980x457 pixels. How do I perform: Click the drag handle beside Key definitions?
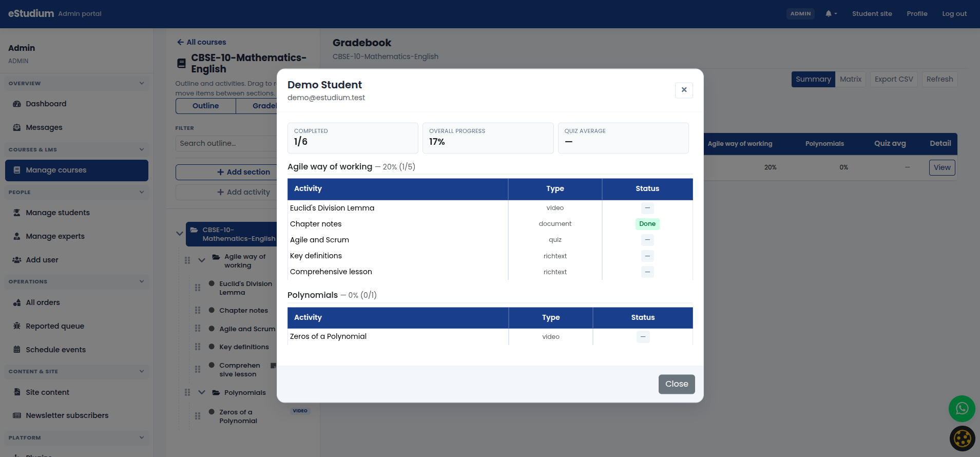[198, 347]
